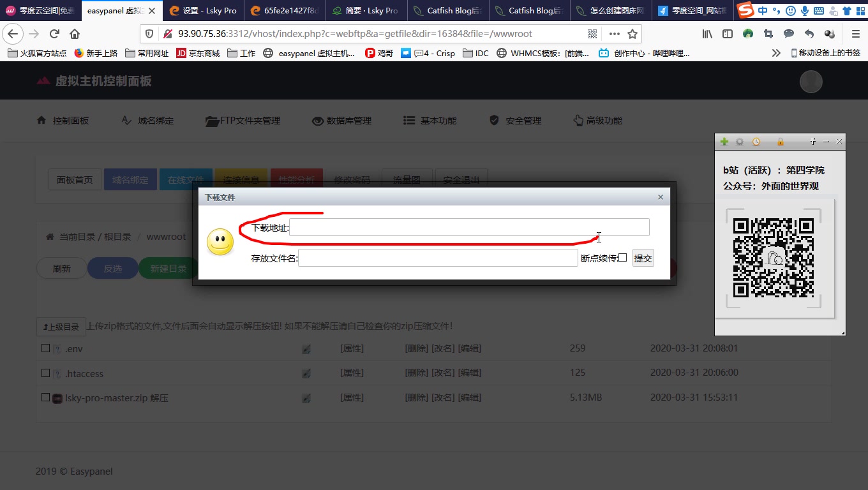This screenshot has width=868, height=490.
Task: Tick the checkbox for .env file
Action: tap(45, 348)
